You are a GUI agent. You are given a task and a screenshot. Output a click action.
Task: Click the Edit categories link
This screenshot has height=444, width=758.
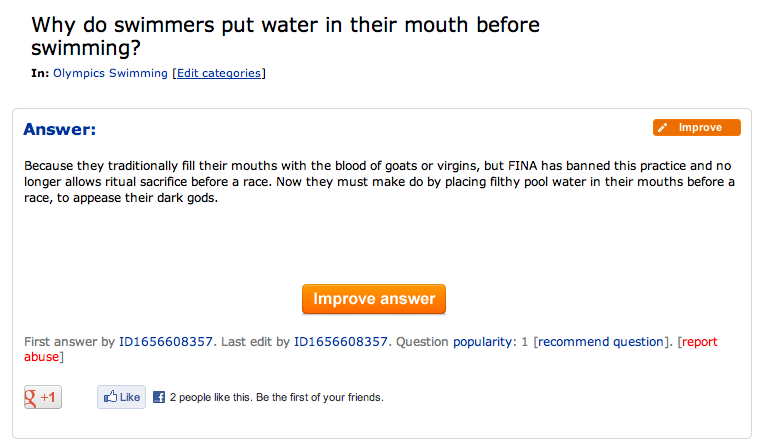tap(218, 73)
